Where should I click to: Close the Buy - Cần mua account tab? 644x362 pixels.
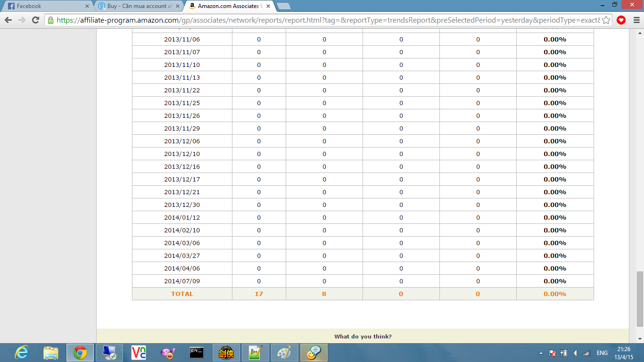(x=177, y=6)
